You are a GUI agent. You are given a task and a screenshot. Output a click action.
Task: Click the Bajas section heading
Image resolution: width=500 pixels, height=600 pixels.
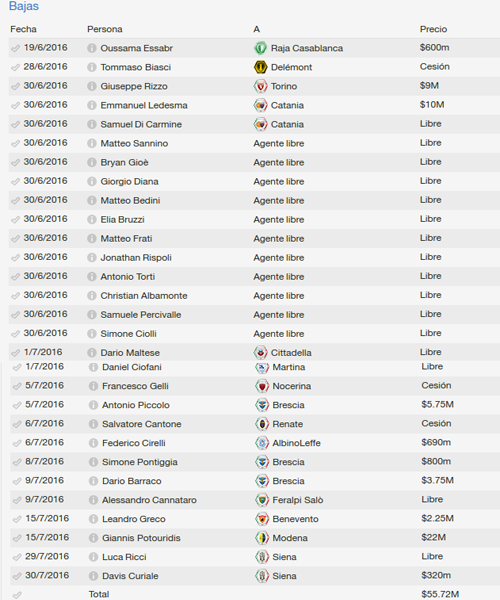(24, 6)
